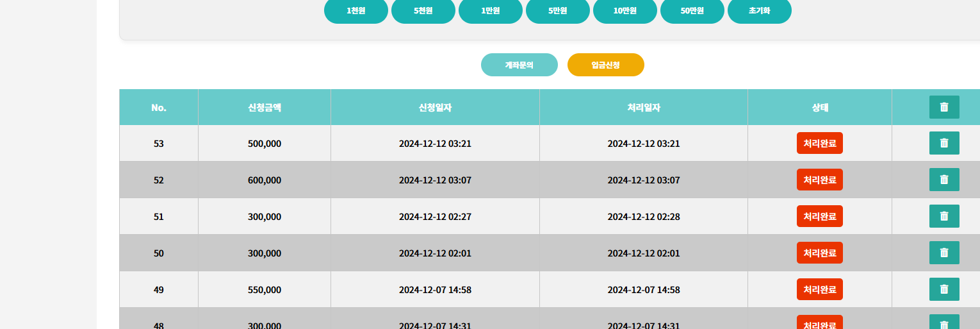Click request date 2024-12-07 14:58 in row 49
The image size is (980, 329).
click(x=435, y=290)
